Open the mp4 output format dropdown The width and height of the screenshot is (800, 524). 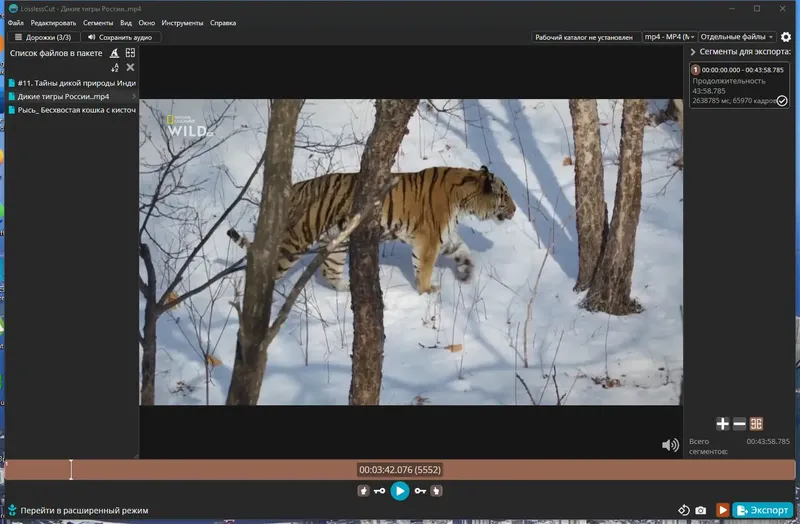coord(666,37)
